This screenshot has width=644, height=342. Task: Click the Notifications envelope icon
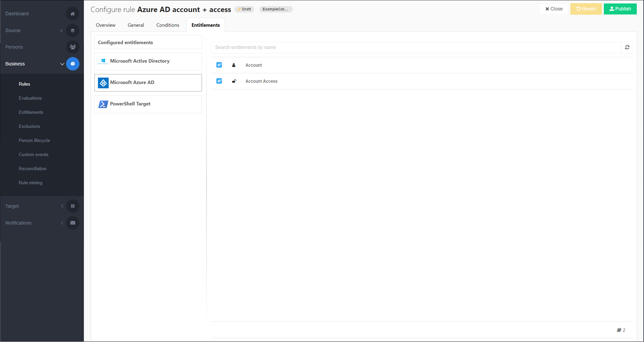(72, 223)
